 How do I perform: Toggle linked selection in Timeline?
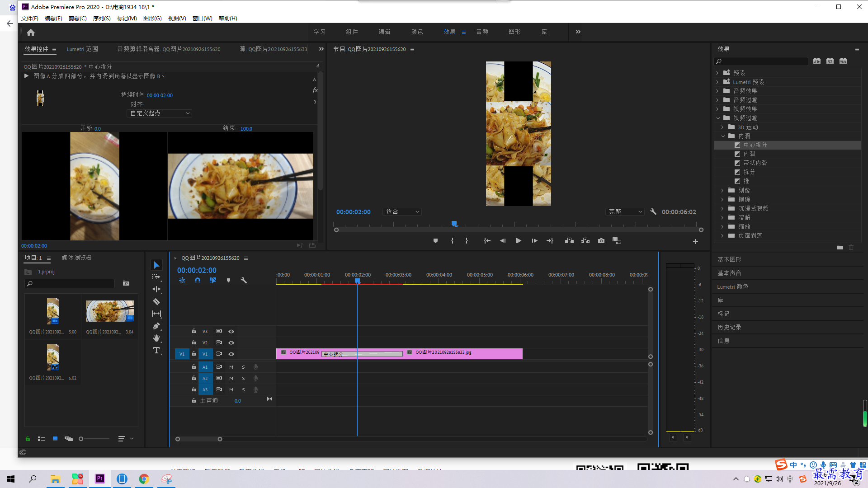point(213,280)
